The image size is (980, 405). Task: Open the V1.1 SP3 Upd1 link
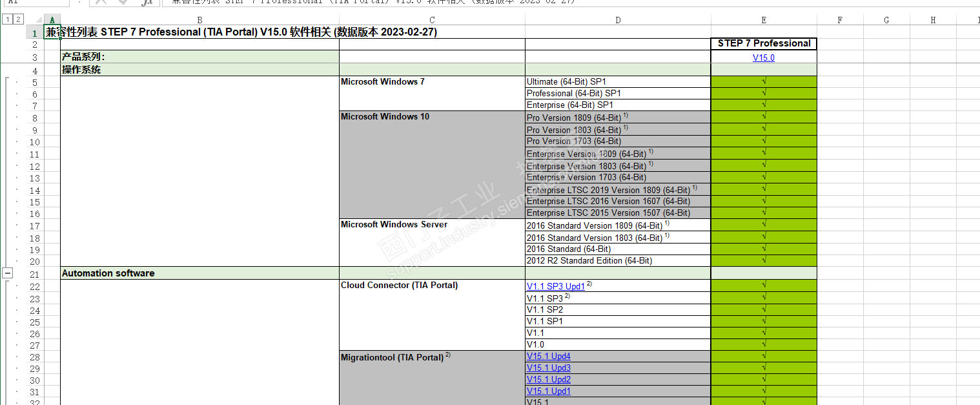pyautogui.click(x=556, y=286)
